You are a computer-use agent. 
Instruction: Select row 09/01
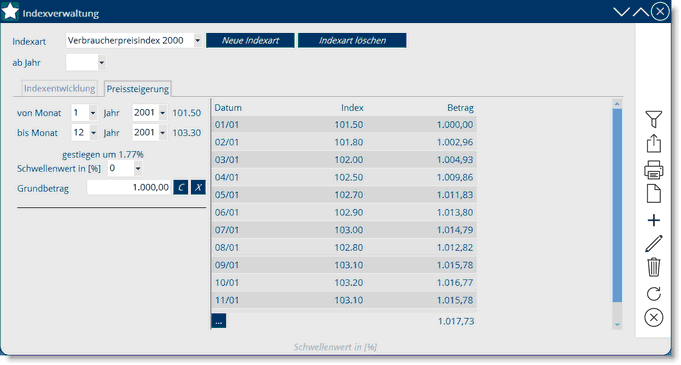coord(344,265)
